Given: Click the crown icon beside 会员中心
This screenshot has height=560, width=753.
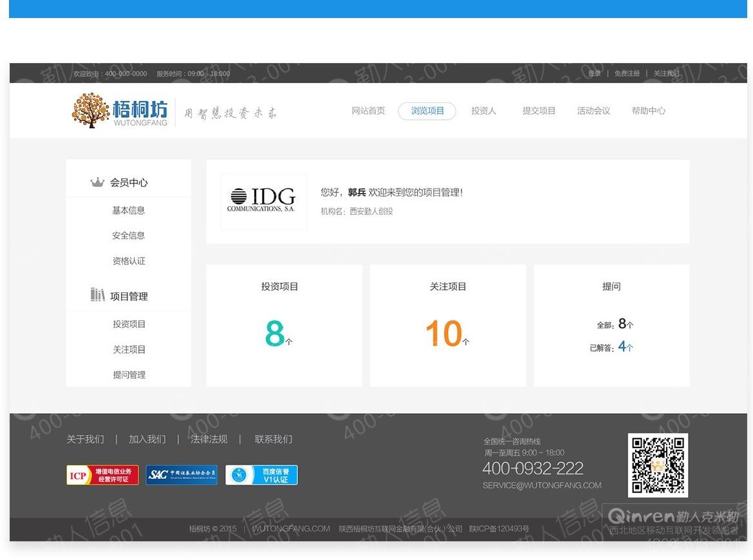Looking at the screenshot, I should 97,182.
